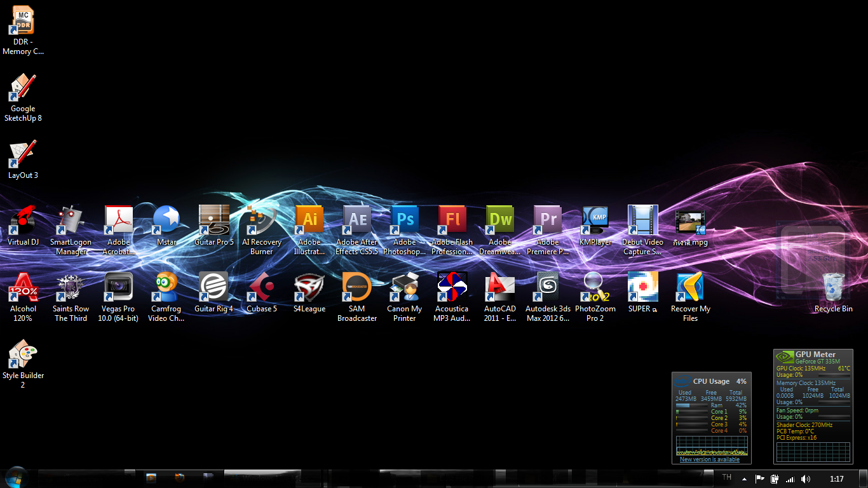This screenshot has height=488, width=868.
Task: Click the 'PCB Temp: 0°C' reading
Action: 795,431
